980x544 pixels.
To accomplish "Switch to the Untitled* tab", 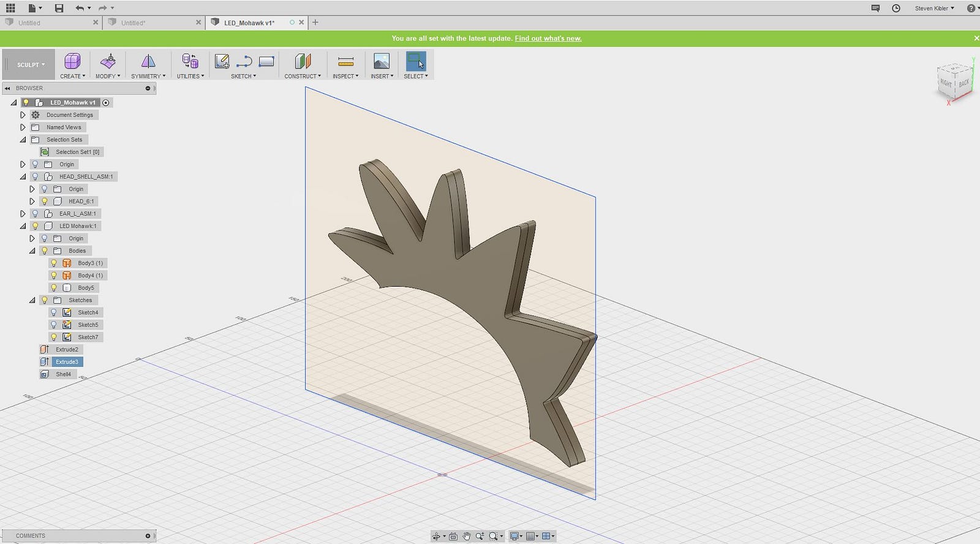I will point(154,23).
